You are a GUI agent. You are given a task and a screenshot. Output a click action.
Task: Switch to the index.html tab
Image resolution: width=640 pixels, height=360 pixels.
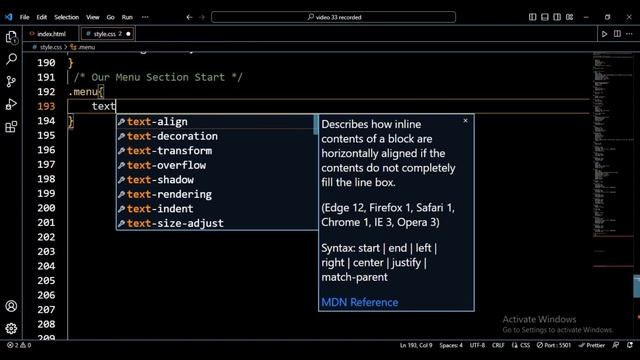51,34
